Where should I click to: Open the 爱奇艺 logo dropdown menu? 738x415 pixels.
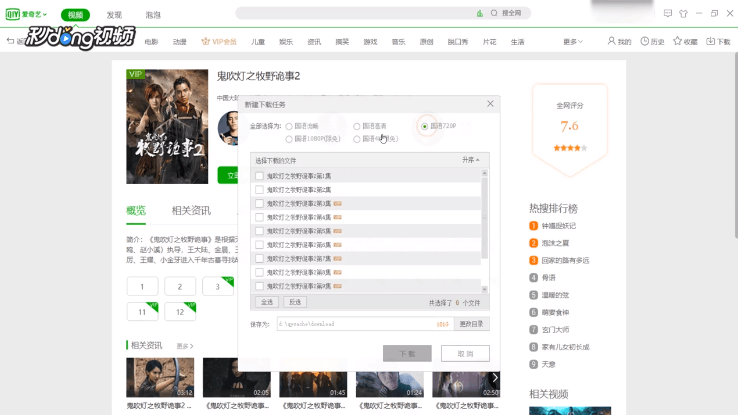(x=26, y=15)
